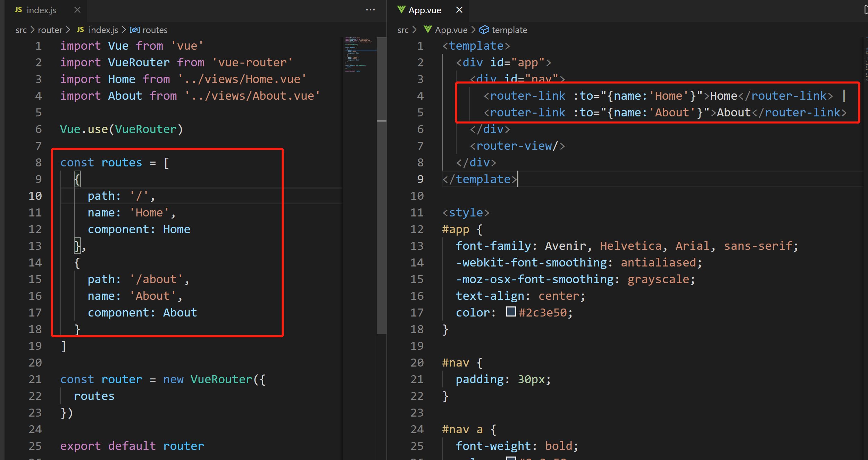Image resolution: width=868 pixels, height=460 pixels.
Task: Click the Vue icon in App.vue breadcrumb
Action: click(x=428, y=30)
